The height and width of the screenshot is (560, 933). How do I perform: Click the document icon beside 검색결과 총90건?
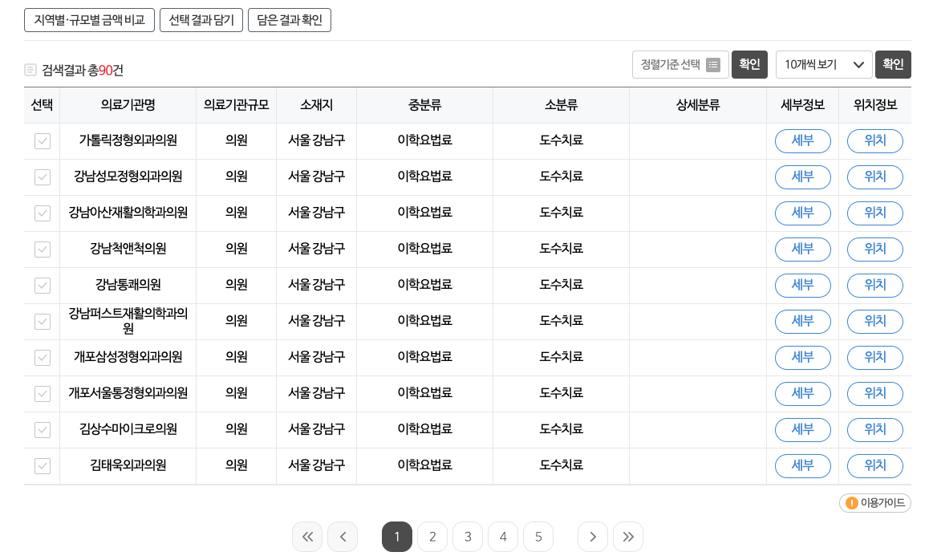click(x=30, y=71)
